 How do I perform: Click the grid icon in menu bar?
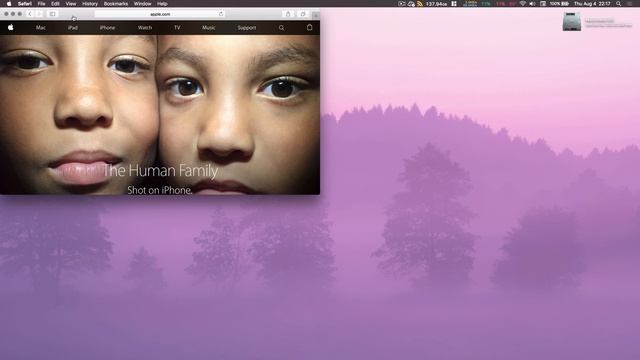(x=454, y=4)
